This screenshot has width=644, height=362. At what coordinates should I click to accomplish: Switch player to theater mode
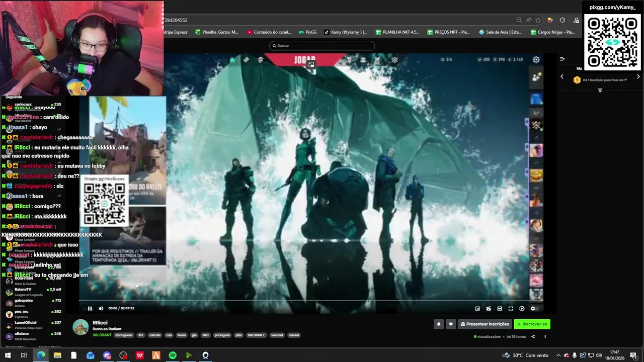(x=500, y=309)
